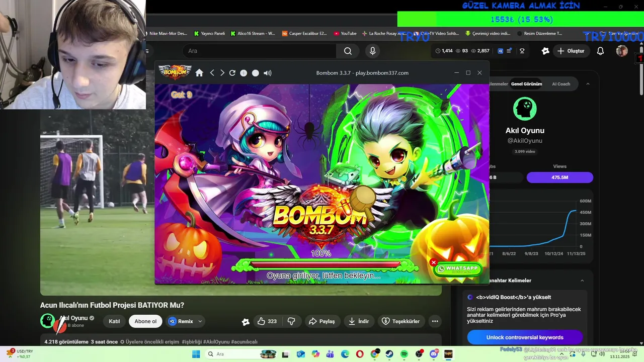Open the Çevrimiçi video indir bookmark
644x362 pixels.
(488, 34)
